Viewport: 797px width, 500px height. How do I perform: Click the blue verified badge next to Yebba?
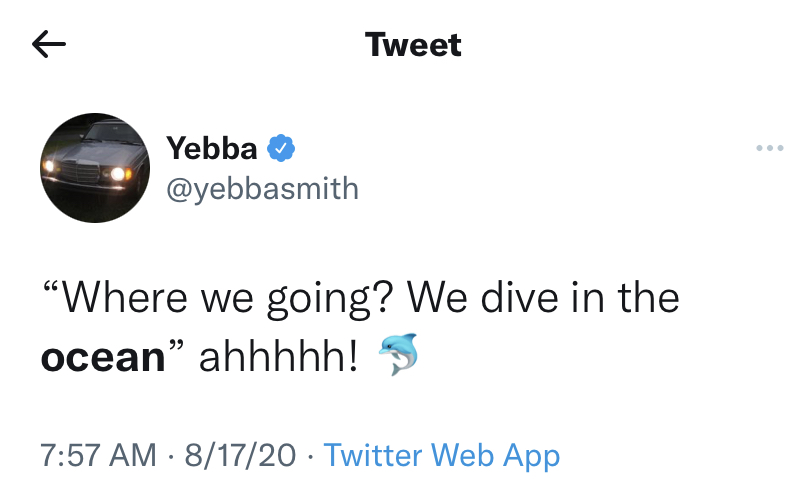click(281, 148)
